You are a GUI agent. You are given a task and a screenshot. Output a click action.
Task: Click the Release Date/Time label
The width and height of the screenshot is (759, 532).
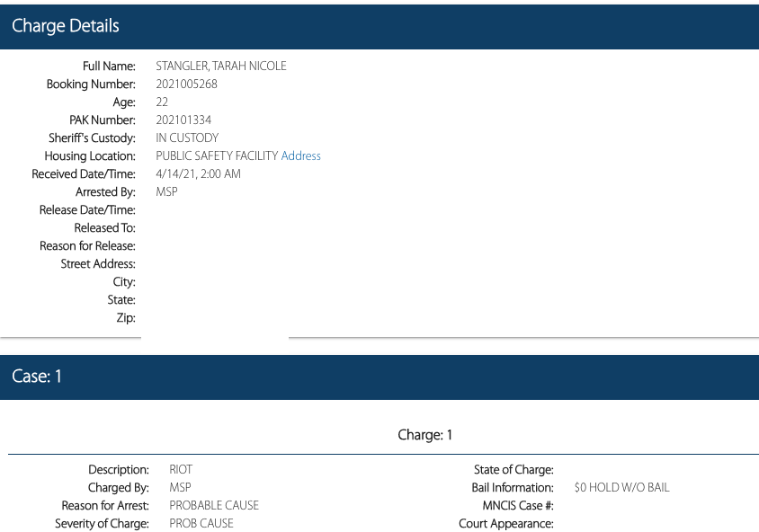click(x=87, y=209)
